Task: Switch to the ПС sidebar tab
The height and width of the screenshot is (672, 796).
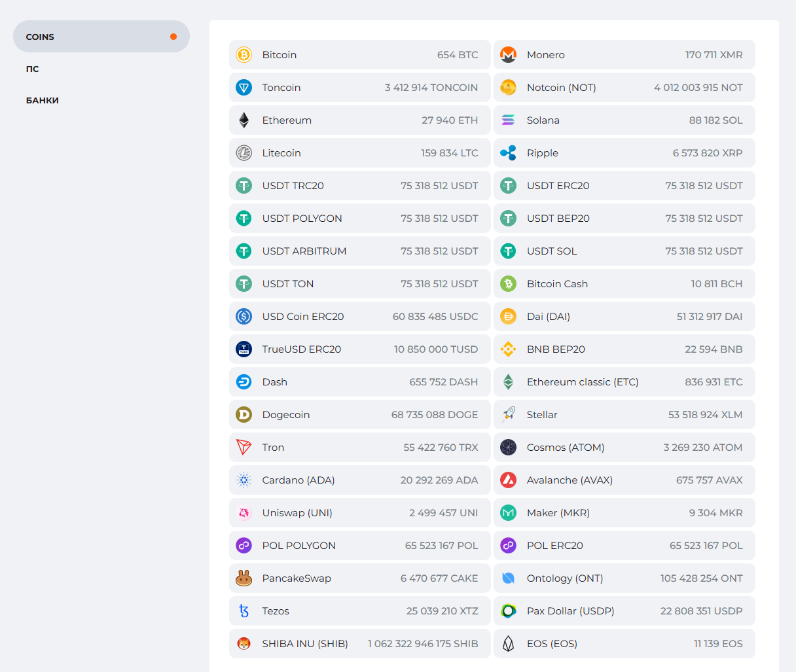Action: (33, 69)
